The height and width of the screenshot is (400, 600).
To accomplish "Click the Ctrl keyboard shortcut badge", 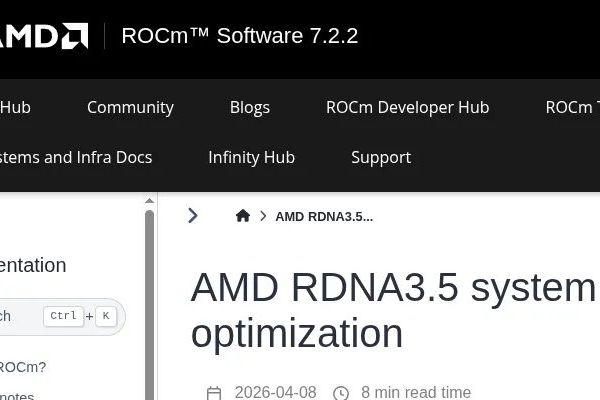I will coord(64,316).
